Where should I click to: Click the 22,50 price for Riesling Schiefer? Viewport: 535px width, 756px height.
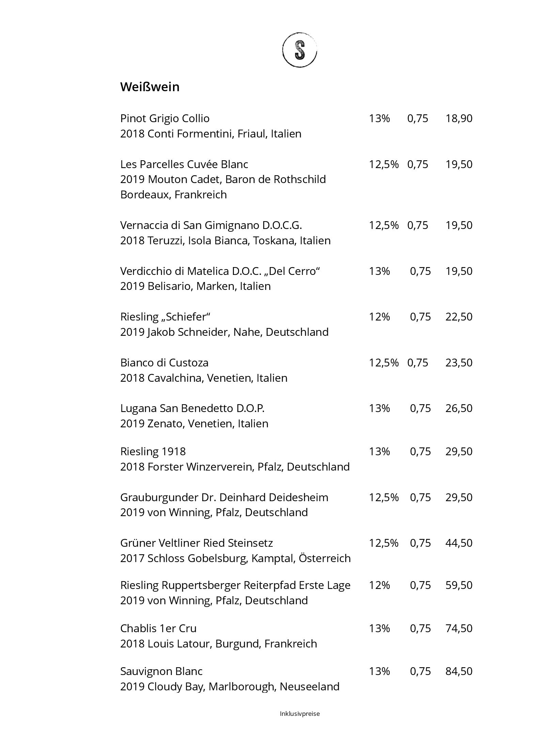coord(459,317)
